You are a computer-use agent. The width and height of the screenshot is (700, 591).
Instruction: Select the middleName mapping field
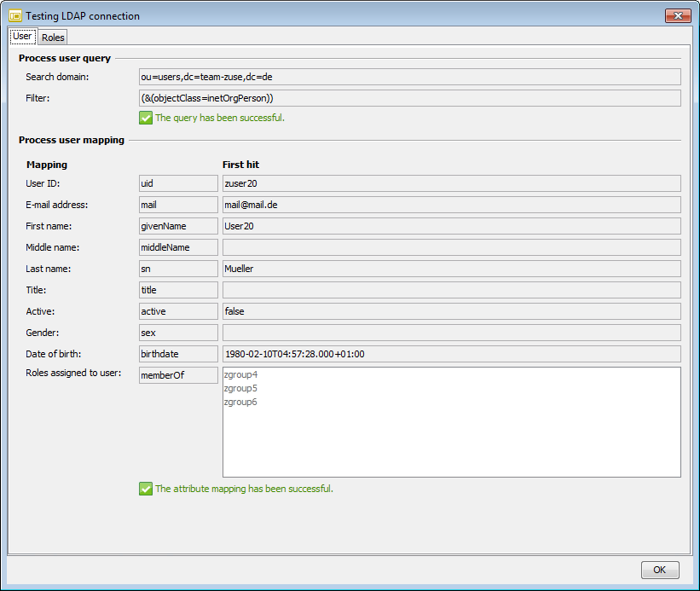point(177,246)
